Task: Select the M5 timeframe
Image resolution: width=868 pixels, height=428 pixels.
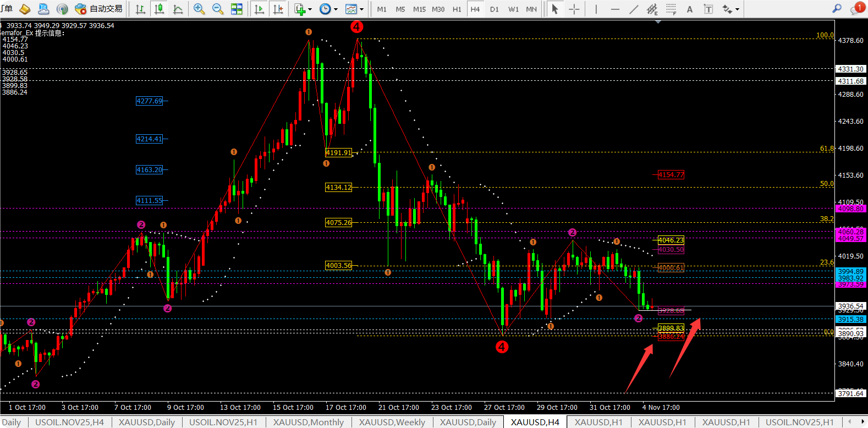Action: [400, 9]
